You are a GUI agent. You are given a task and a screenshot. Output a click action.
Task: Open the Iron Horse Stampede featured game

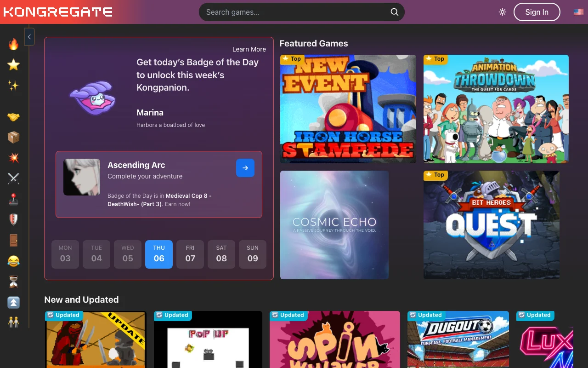click(x=348, y=109)
